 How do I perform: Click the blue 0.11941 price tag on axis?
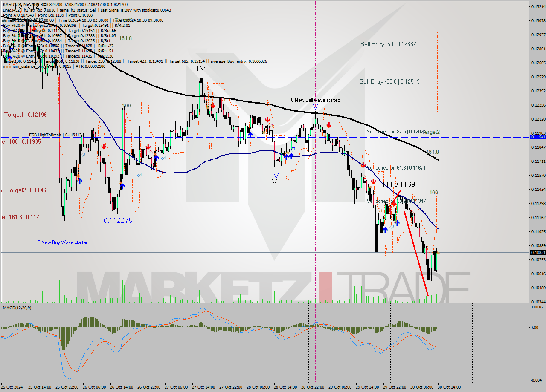pos(537,137)
